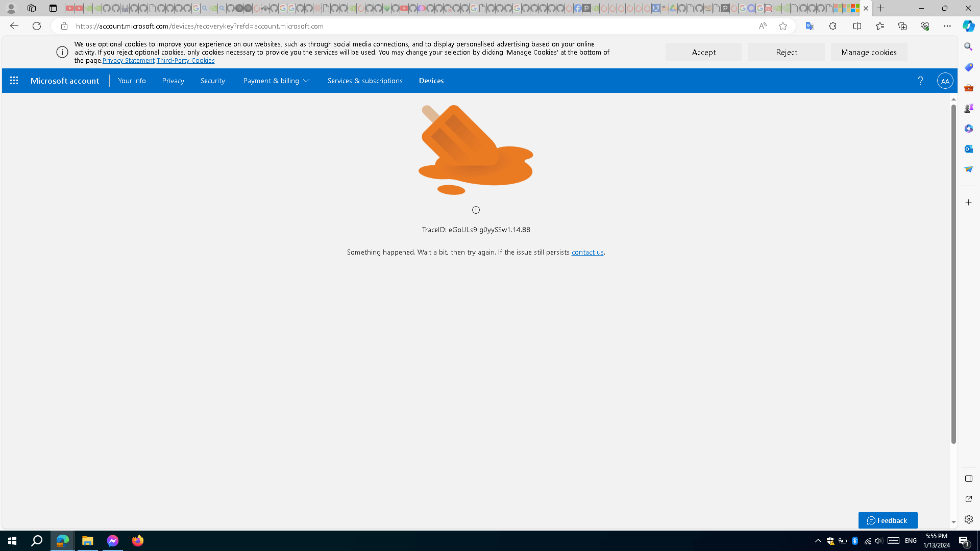Show hidden system tray icons chevron

818,540
